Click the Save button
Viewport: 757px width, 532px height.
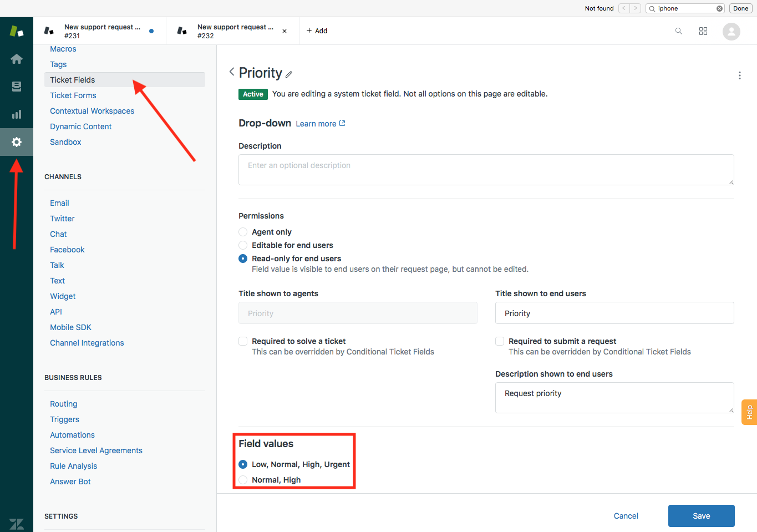coord(701,516)
